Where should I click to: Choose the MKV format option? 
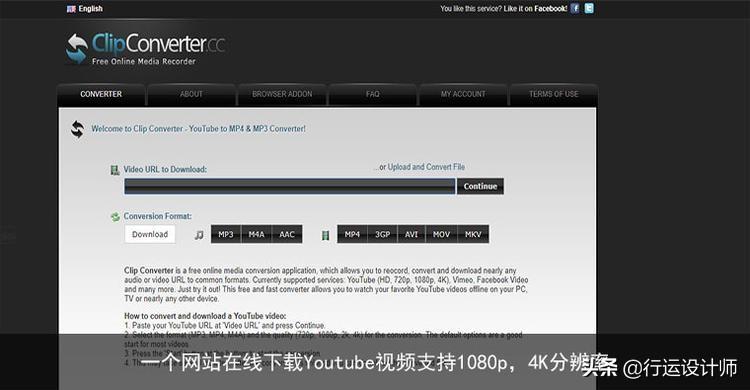[x=473, y=234]
